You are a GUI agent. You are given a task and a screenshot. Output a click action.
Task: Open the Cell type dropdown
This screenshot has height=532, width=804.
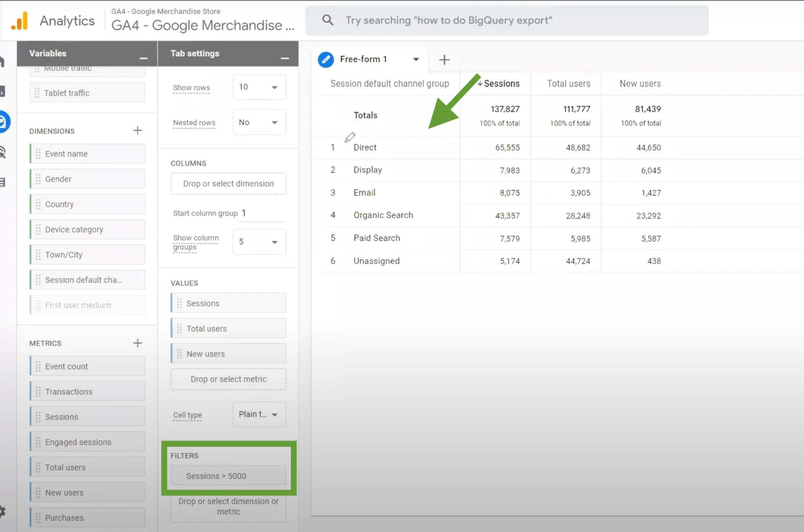tap(259, 414)
